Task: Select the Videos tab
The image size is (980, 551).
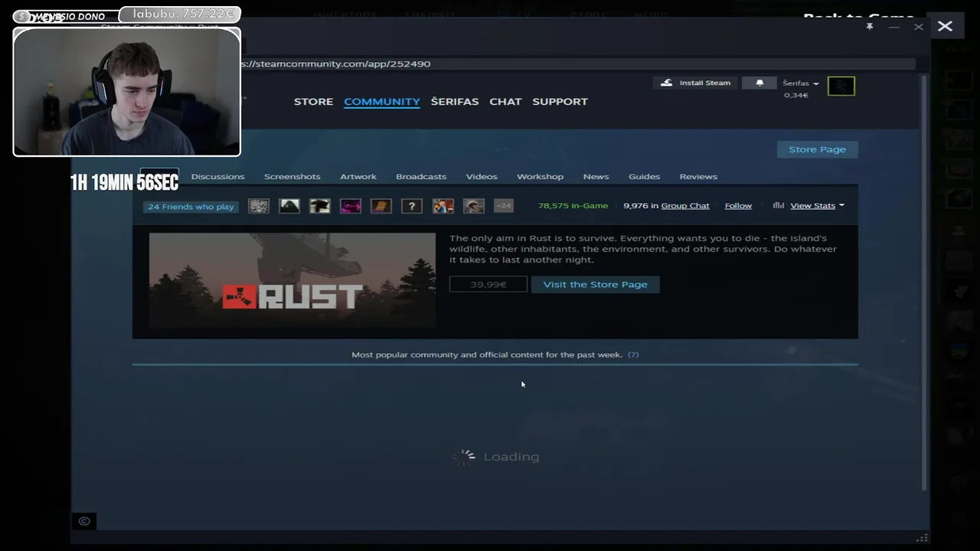Action: click(482, 176)
